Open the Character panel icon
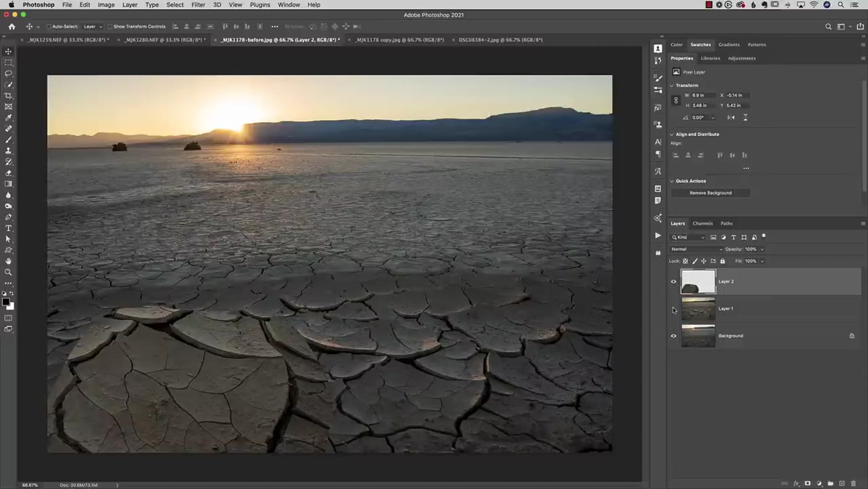The image size is (868, 489). [658, 143]
